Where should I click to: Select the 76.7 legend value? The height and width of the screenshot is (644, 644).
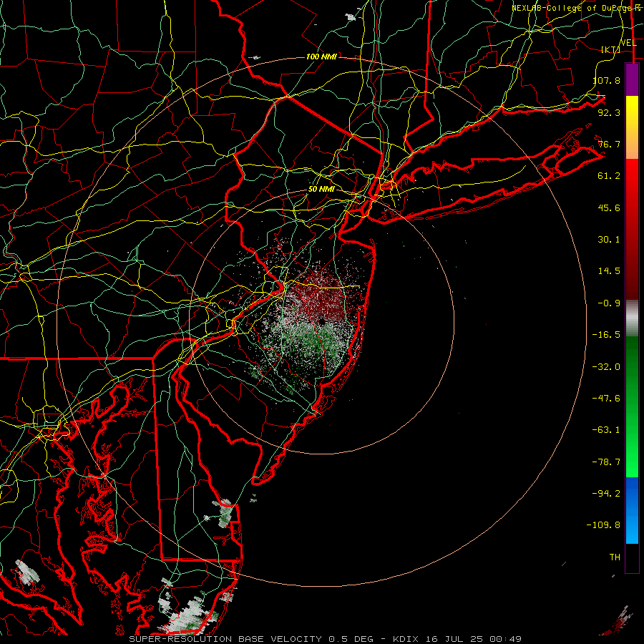click(609, 144)
